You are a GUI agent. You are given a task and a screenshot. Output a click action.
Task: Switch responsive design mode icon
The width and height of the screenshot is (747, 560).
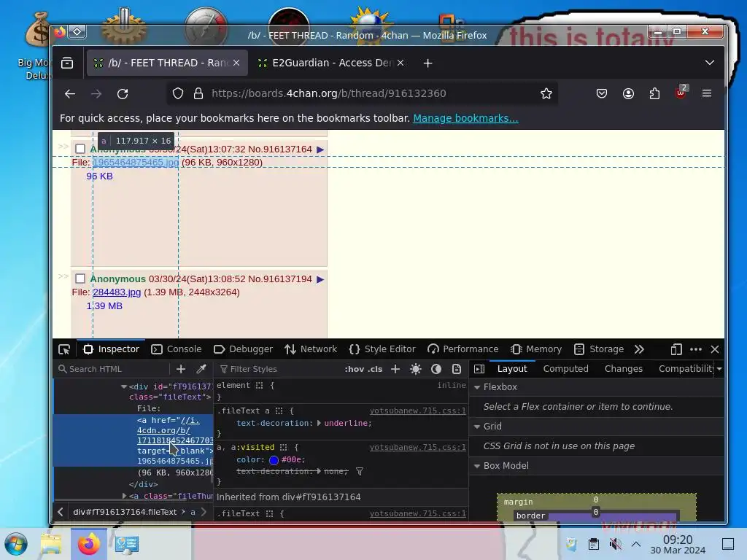[x=676, y=349]
